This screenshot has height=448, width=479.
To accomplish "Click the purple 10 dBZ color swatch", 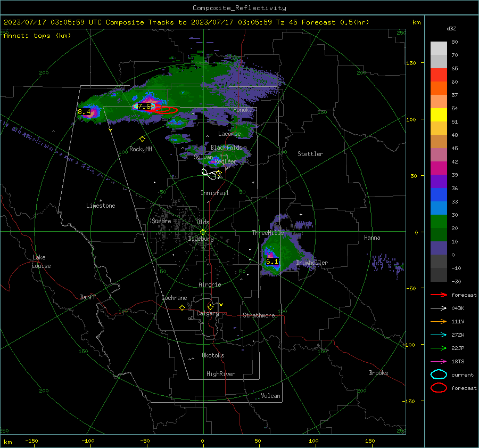I will coord(439,248).
